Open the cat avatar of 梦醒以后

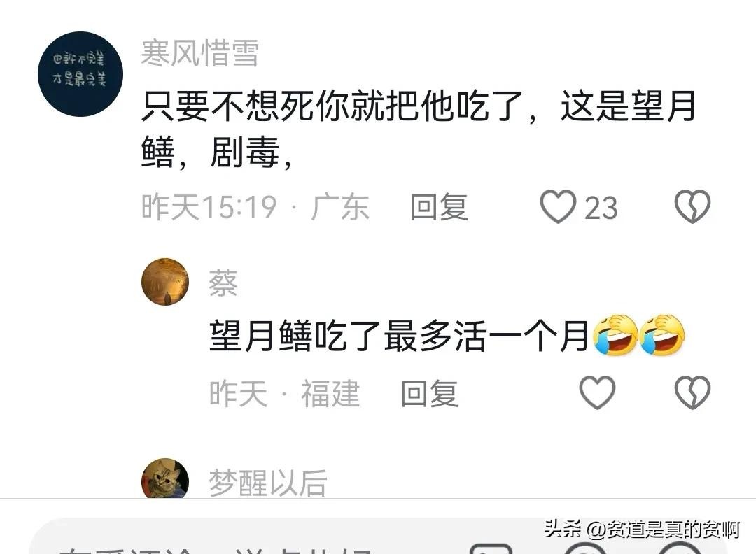(x=165, y=478)
